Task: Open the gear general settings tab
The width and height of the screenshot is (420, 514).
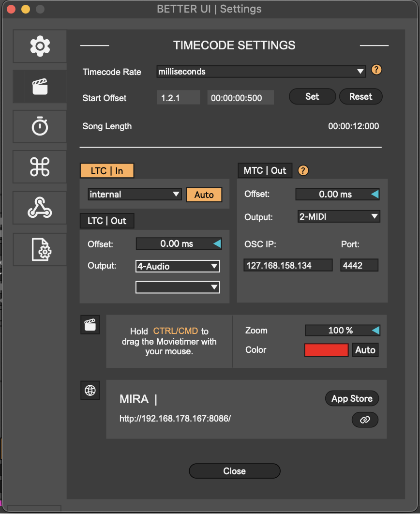Action: (40, 46)
